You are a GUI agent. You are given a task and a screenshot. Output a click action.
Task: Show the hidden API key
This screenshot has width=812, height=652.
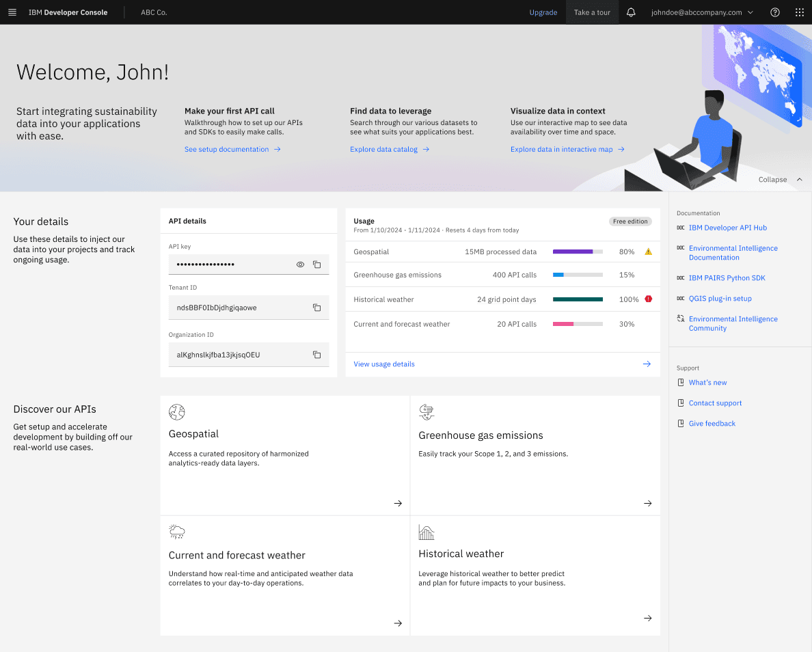tap(300, 264)
